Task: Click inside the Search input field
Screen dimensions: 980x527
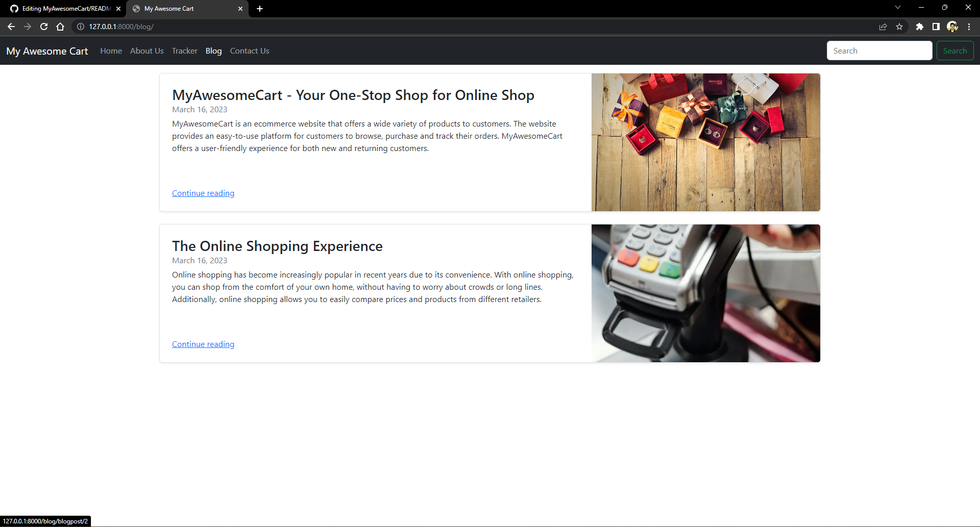Action: click(879, 51)
